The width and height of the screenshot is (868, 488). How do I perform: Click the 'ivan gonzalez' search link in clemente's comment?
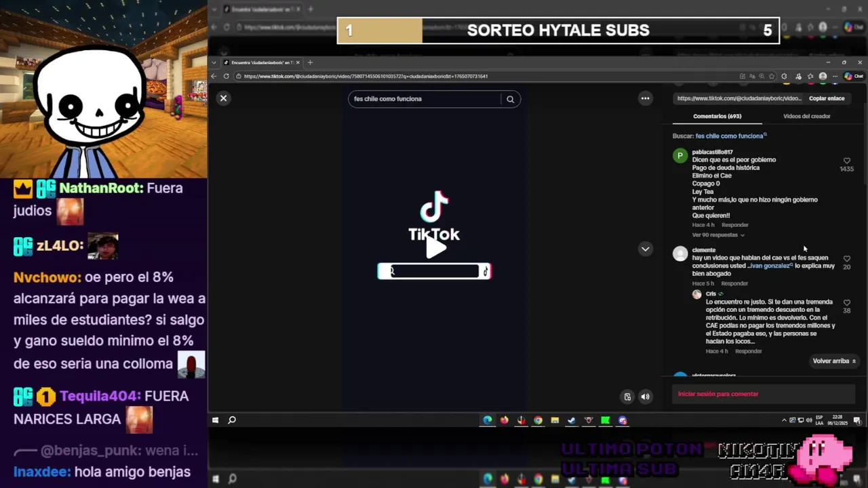772,266
